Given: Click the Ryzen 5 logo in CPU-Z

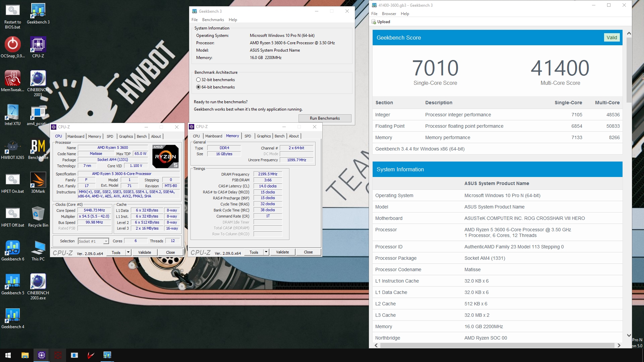Looking at the screenshot, I should coord(165,157).
